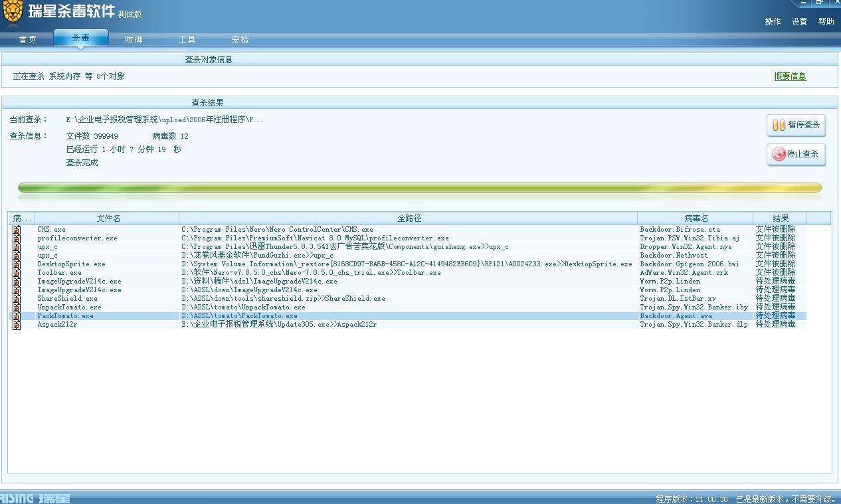
Task: Click virus icon in UnpackTomato.exe row
Action: click(17, 307)
